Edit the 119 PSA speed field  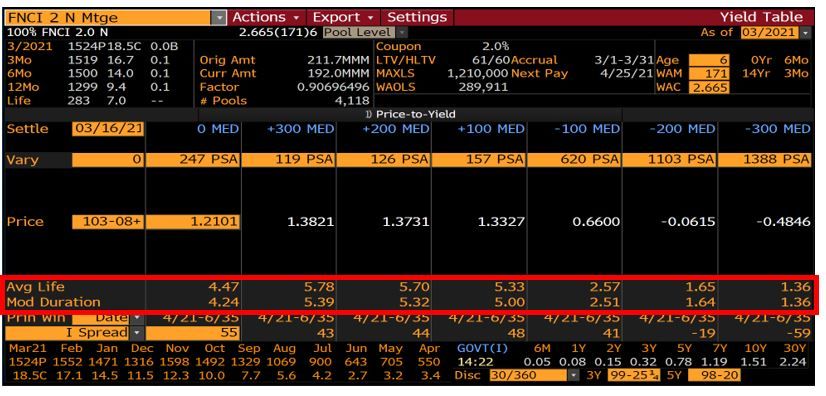pyautogui.click(x=289, y=160)
